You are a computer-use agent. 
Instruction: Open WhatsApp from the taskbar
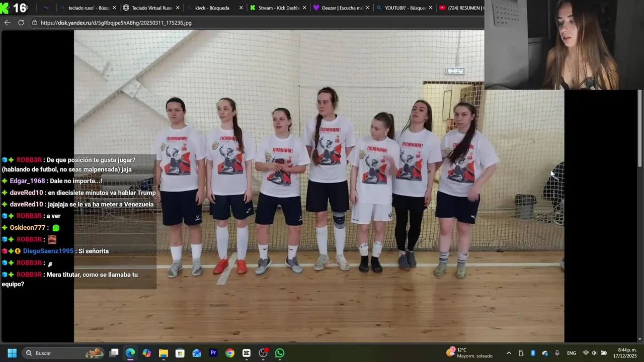point(280,353)
